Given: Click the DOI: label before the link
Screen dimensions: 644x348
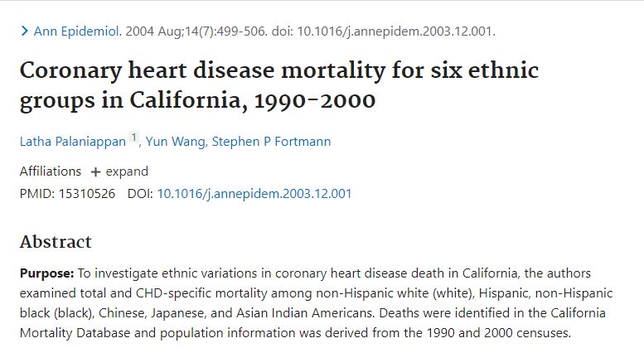Looking at the screenshot, I should click(x=140, y=194).
